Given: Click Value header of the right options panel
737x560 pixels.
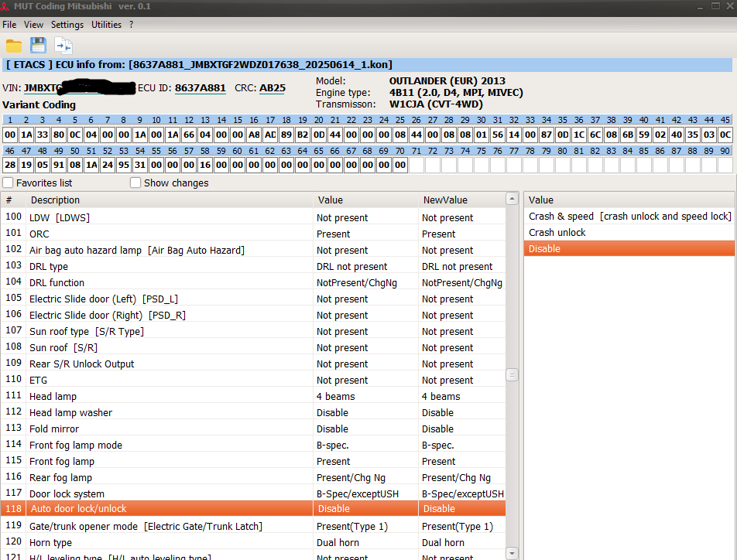Looking at the screenshot, I should (x=629, y=200).
